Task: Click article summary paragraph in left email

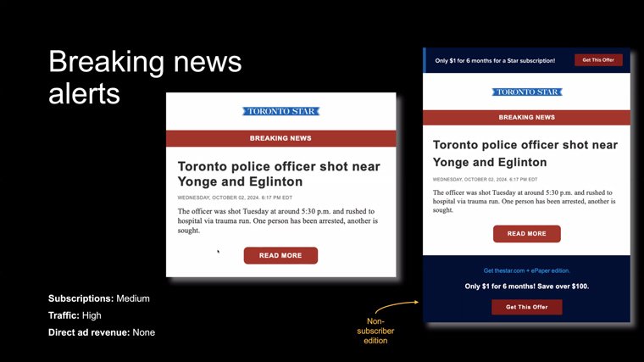Action: (278, 220)
